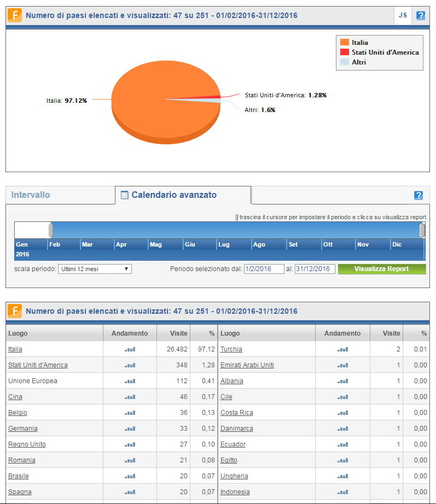Select Dic month on timeline
The width and height of the screenshot is (436, 504).
click(397, 244)
